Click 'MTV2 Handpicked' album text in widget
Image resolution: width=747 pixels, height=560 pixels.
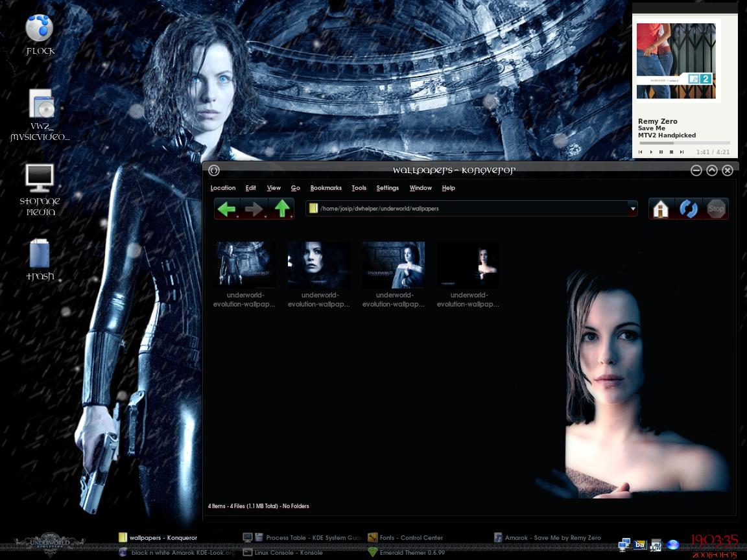[x=667, y=135]
